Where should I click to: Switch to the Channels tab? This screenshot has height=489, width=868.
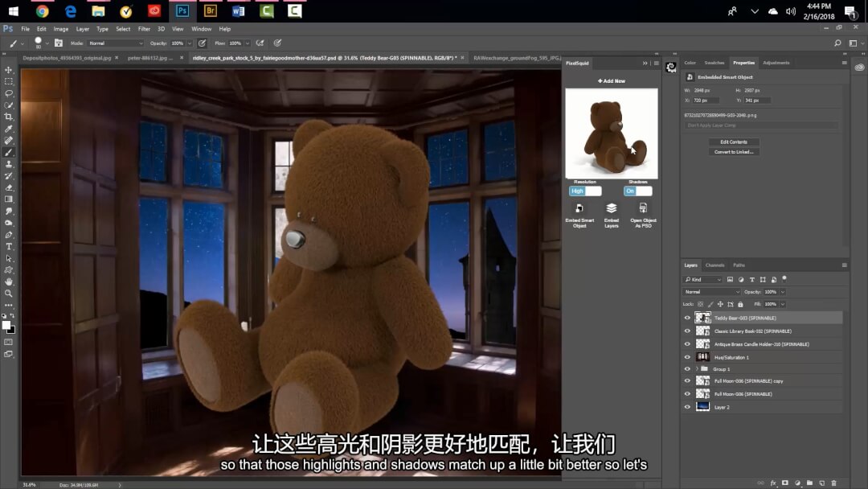(x=714, y=265)
